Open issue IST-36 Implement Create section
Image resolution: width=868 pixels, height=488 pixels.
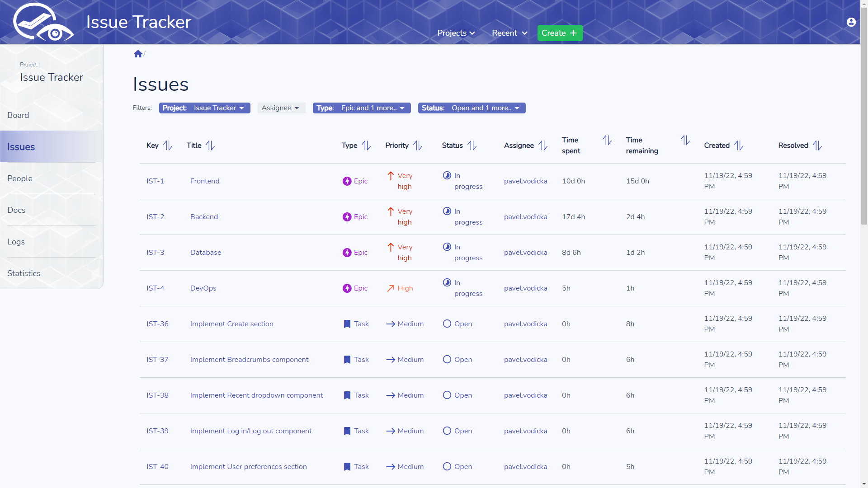pyautogui.click(x=231, y=324)
